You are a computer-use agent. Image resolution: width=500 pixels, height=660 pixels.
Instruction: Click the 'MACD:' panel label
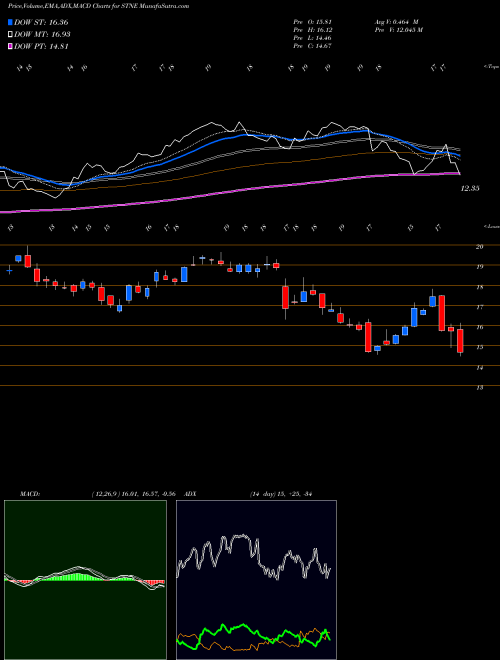pyautogui.click(x=29, y=494)
